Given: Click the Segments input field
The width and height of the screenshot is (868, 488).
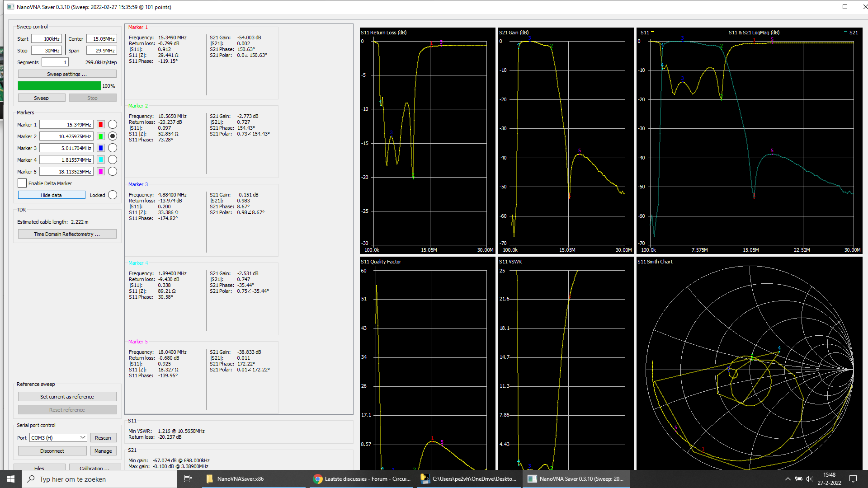Looking at the screenshot, I should [x=55, y=62].
